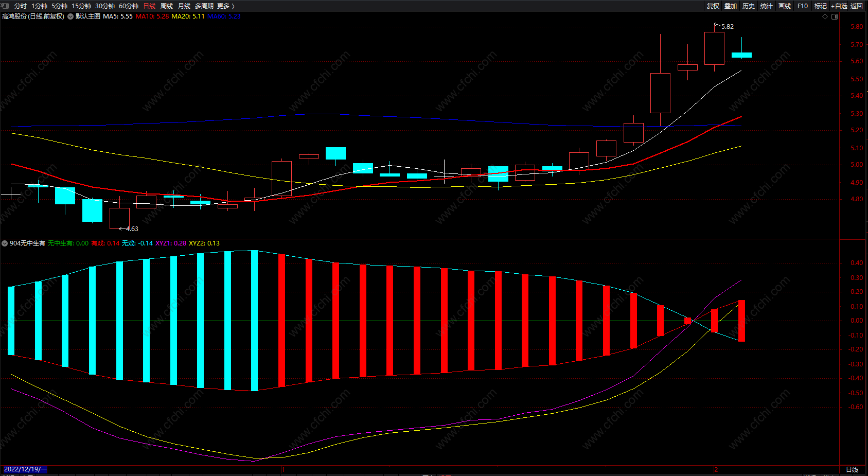This screenshot has width=868, height=476.
Task: Open the 复权 adjustment menu
Action: pyautogui.click(x=713, y=6)
